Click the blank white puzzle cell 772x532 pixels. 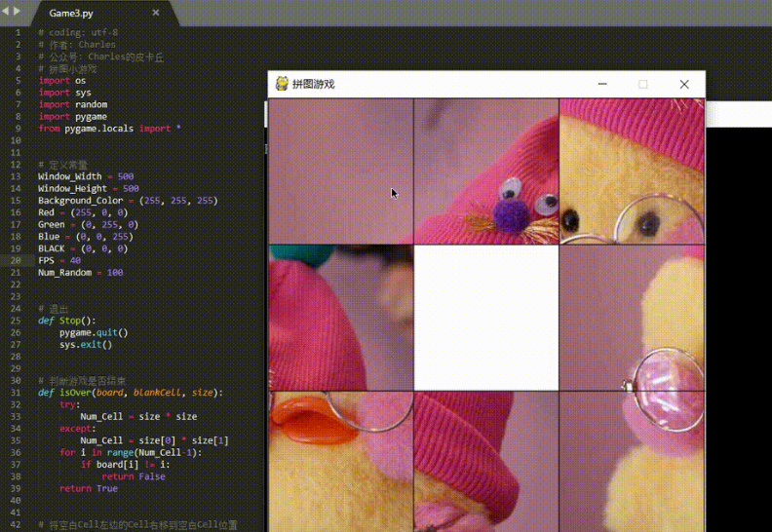486,318
